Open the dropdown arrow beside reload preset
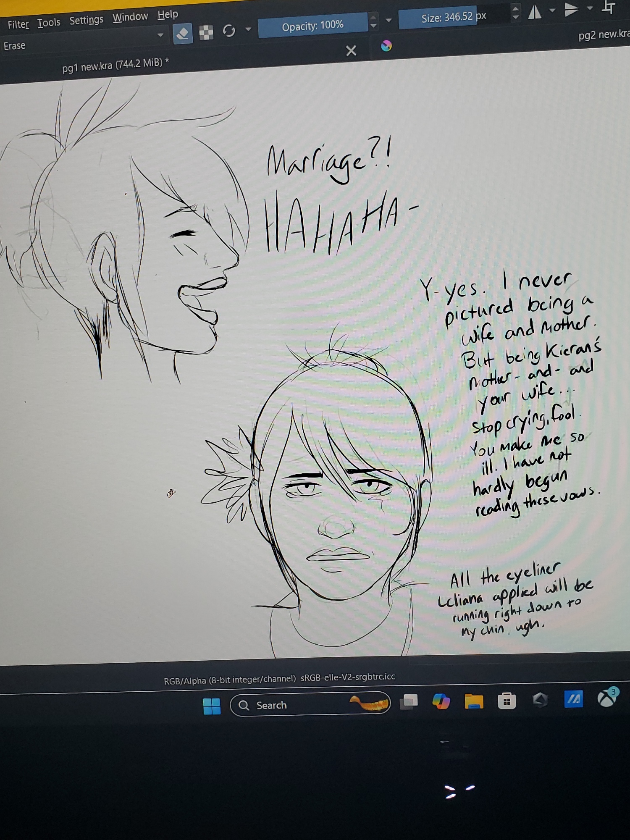The height and width of the screenshot is (840, 630). pos(248,29)
